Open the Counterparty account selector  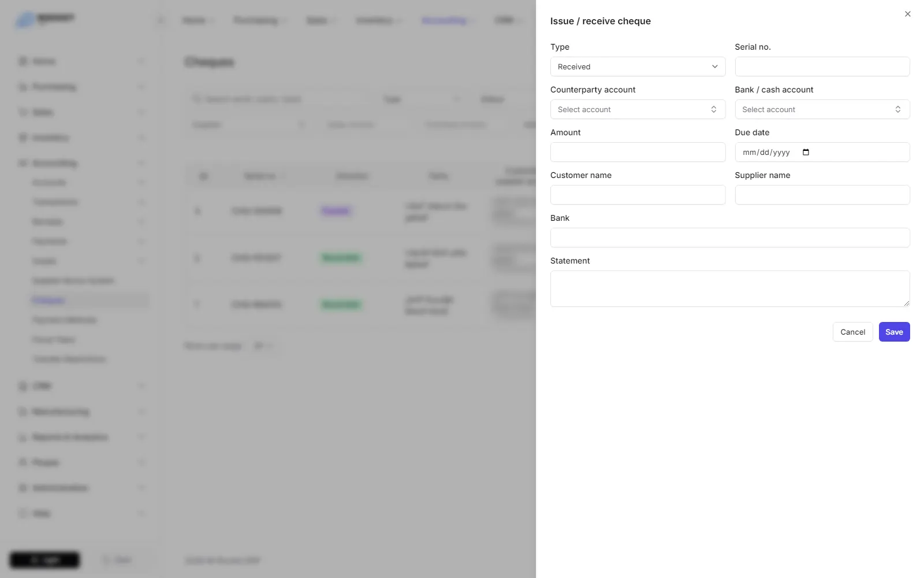638,109
